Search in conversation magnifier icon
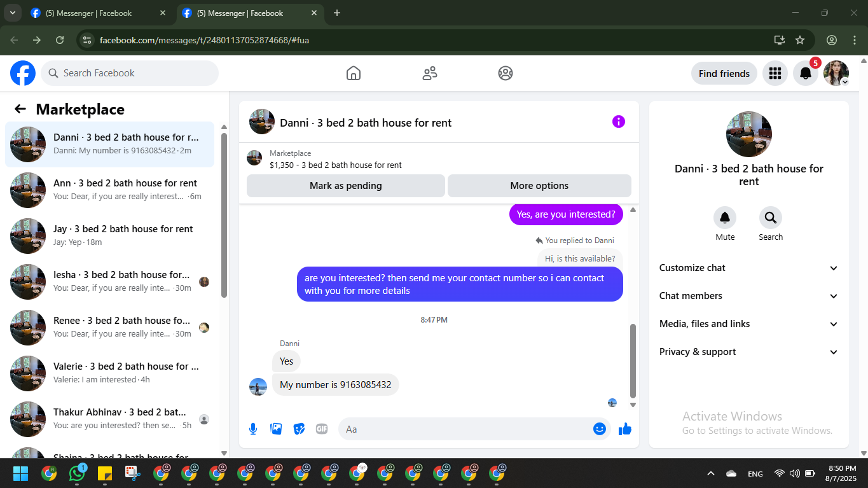Image resolution: width=868 pixels, height=488 pixels. 771,218
